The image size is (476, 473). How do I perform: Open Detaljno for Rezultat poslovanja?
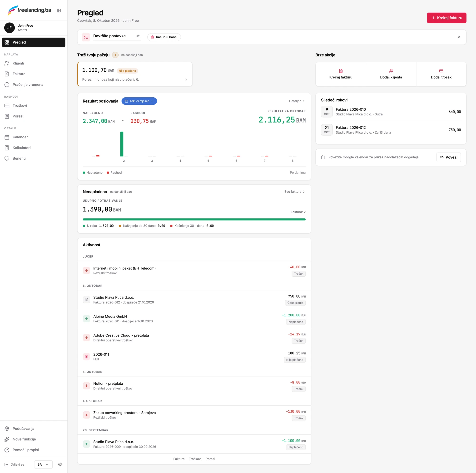click(297, 101)
